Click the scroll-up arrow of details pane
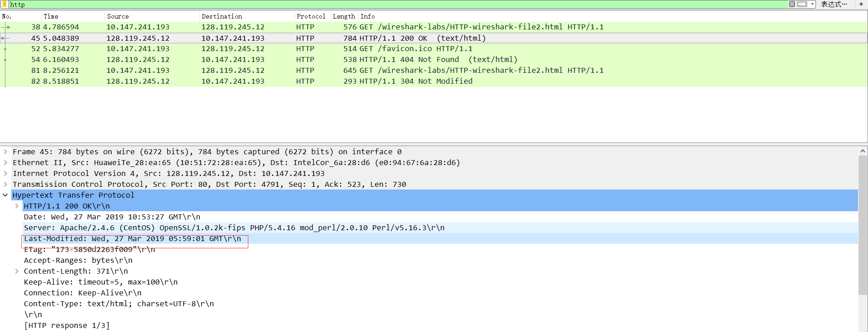Viewport: 868px width, 332px height. coord(863,151)
